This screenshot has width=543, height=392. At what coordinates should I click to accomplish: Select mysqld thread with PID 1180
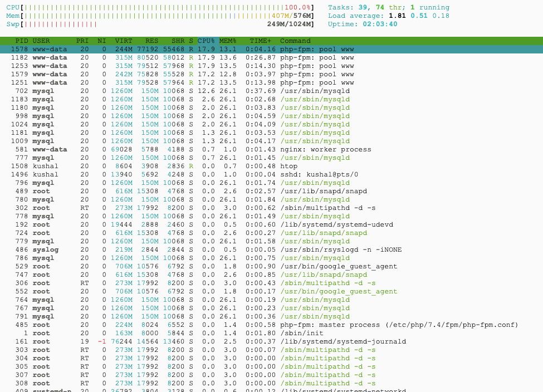tap(272, 107)
